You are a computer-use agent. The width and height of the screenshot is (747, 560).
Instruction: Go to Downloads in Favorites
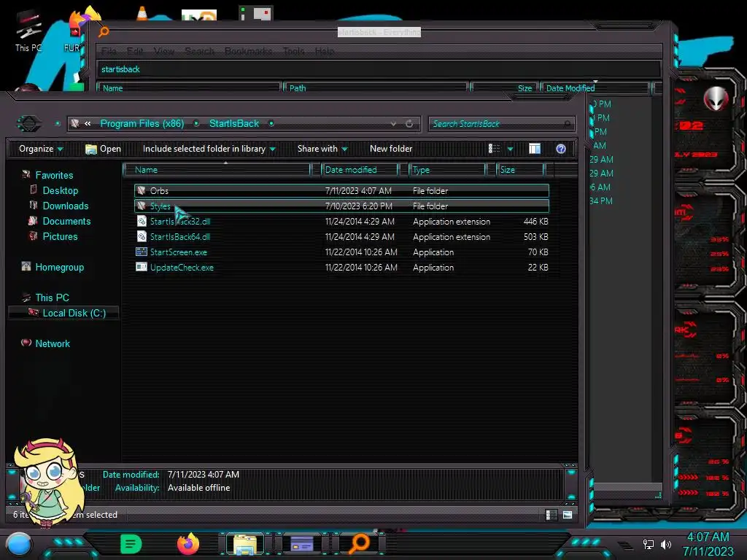(66, 206)
